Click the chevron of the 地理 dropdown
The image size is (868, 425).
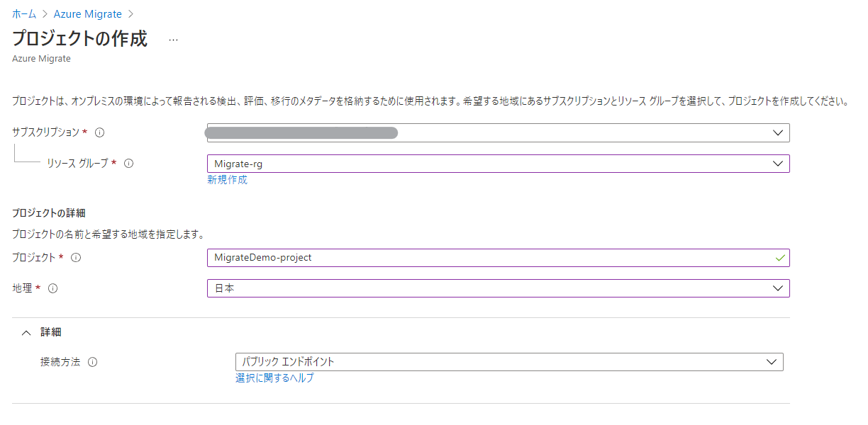point(778,288)
